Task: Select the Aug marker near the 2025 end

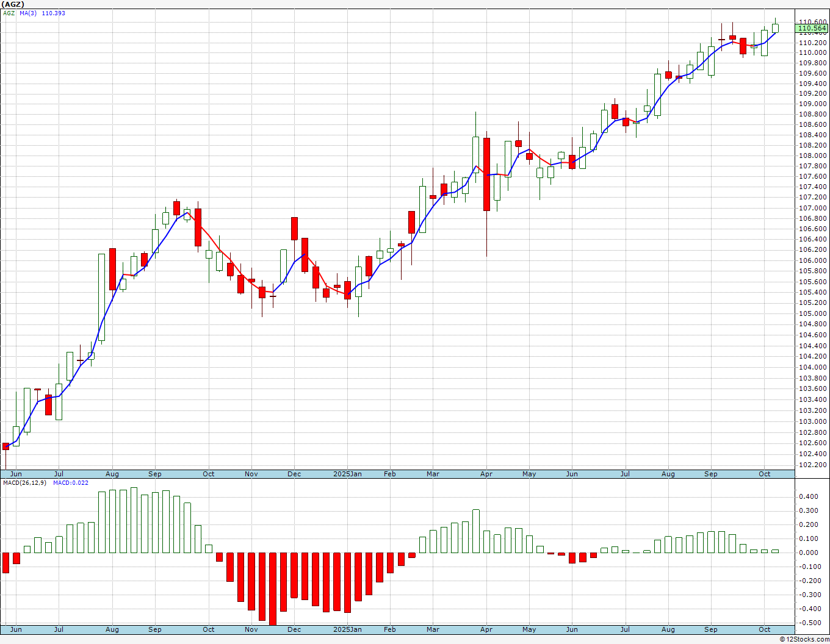Action: click(x=668, y=474)
